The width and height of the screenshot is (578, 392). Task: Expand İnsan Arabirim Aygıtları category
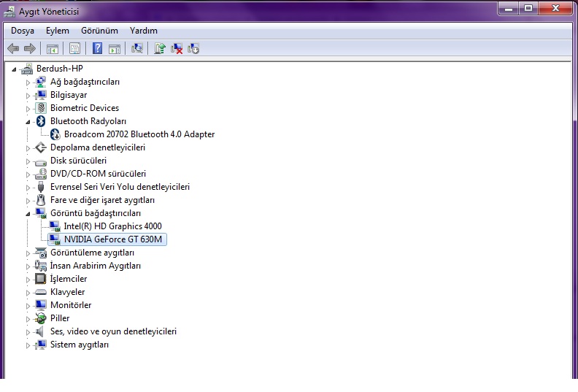(x=28, y=266)
